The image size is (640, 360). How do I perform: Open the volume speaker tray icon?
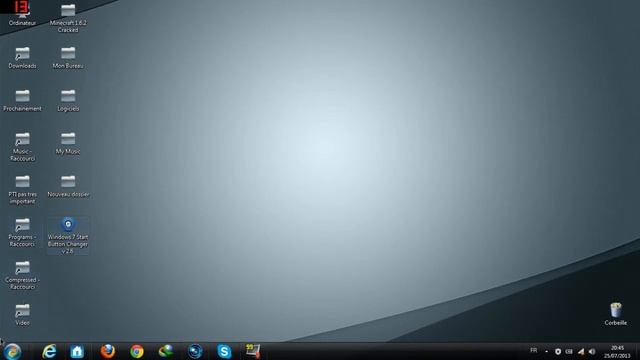point(592,351)
